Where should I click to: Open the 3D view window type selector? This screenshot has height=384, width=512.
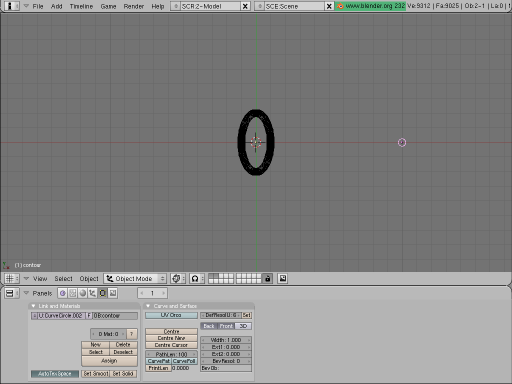(12, 278)
